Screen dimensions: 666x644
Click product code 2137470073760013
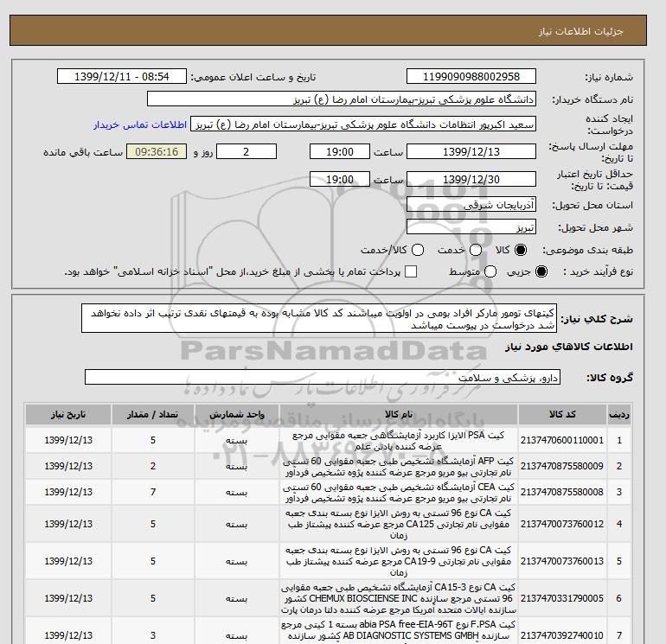pos(562,561)
